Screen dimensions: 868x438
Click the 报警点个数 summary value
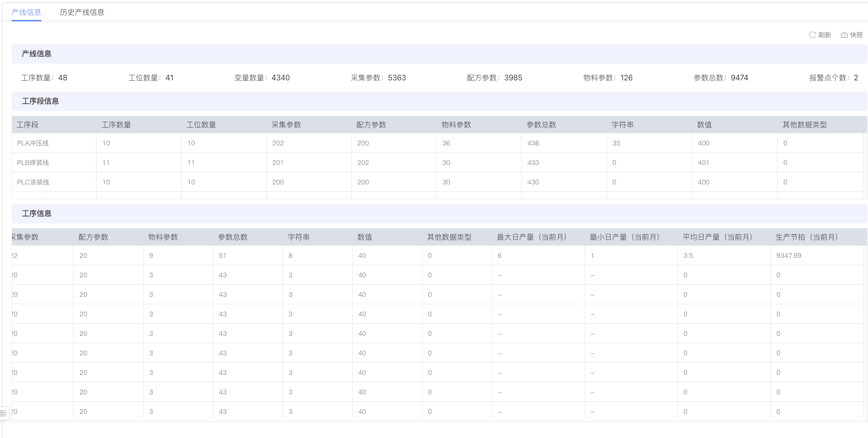tap(855, 78)
